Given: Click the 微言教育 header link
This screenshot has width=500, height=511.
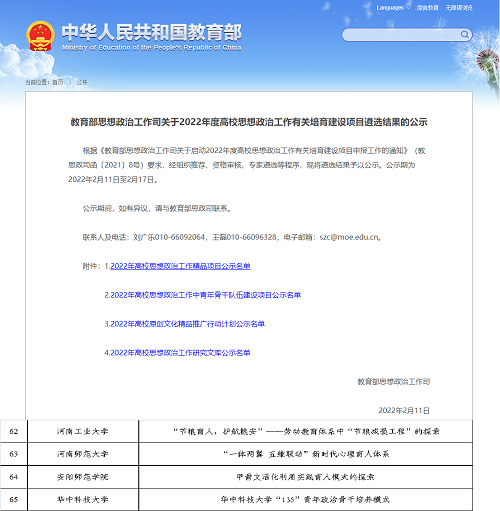Looking at the screenshot, I should point(428,8).
